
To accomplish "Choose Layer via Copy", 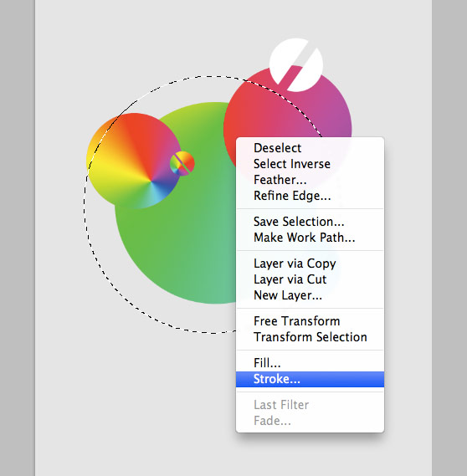I will [x=310, y=264].
